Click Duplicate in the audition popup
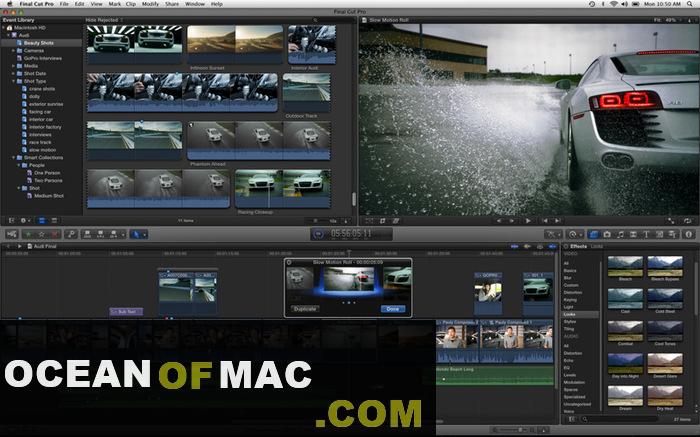The image size is (700, 437). point(305,309)
